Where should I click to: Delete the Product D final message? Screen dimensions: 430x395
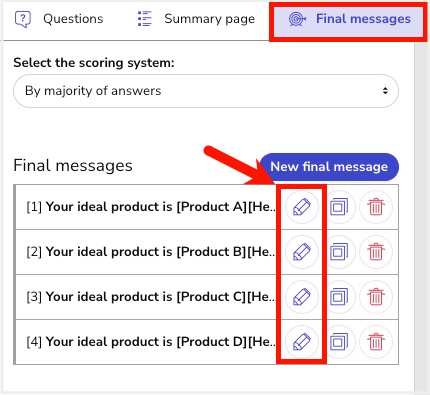(x=376, y=342)
